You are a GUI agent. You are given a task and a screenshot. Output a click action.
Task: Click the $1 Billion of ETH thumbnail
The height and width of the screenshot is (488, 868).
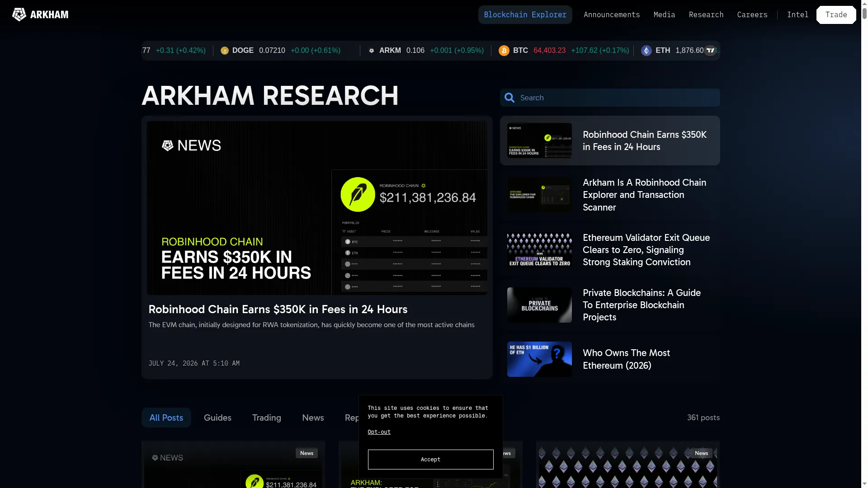539,359
